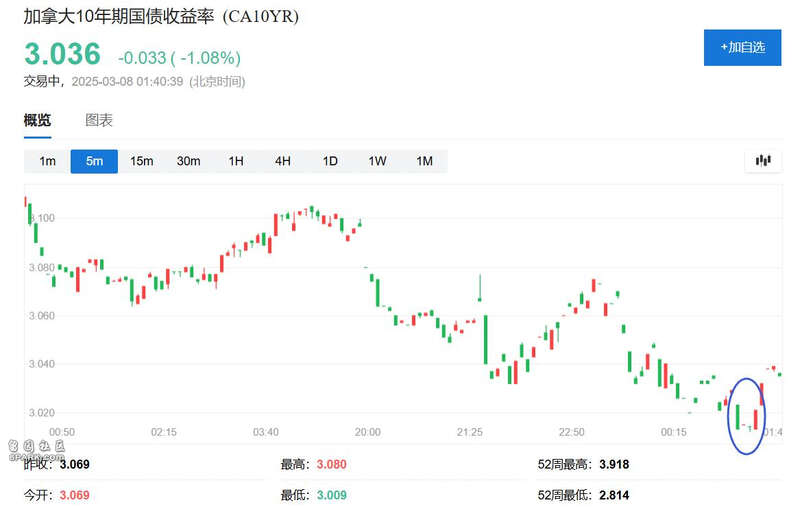Select the 4H interval

click(283, 161)
